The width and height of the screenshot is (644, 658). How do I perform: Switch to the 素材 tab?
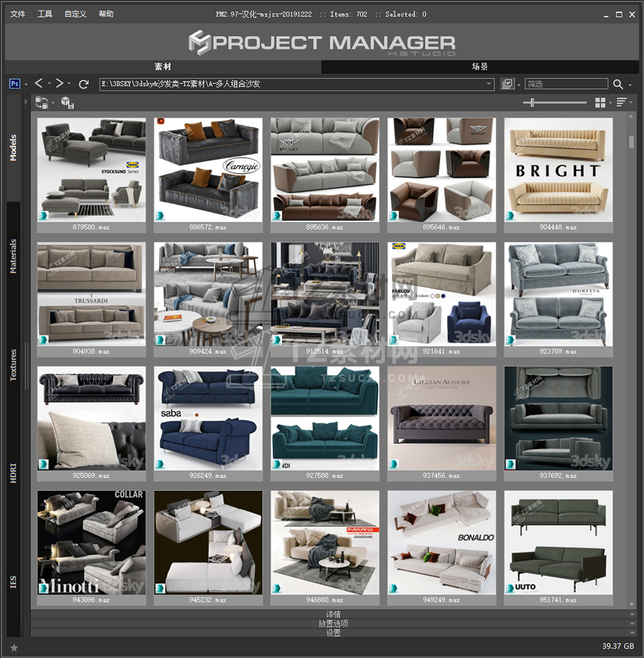click(163, 67)
